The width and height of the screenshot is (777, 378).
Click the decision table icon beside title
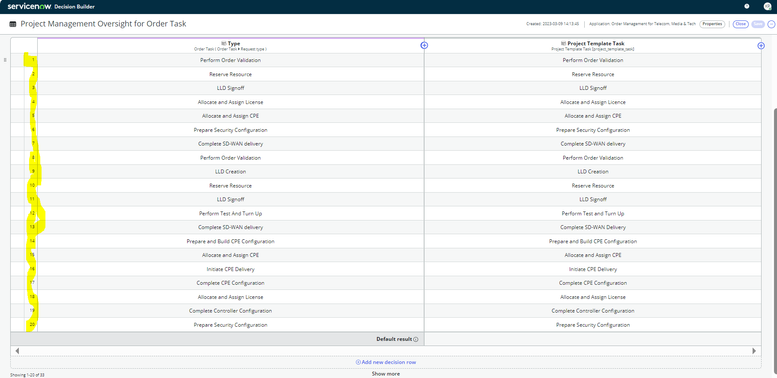[13, 24]
